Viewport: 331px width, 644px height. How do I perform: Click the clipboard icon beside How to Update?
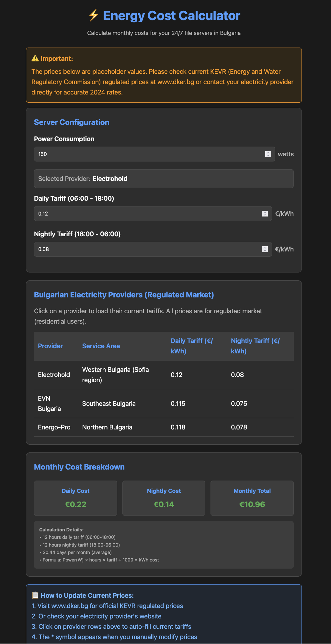click(x=35, y=595)
